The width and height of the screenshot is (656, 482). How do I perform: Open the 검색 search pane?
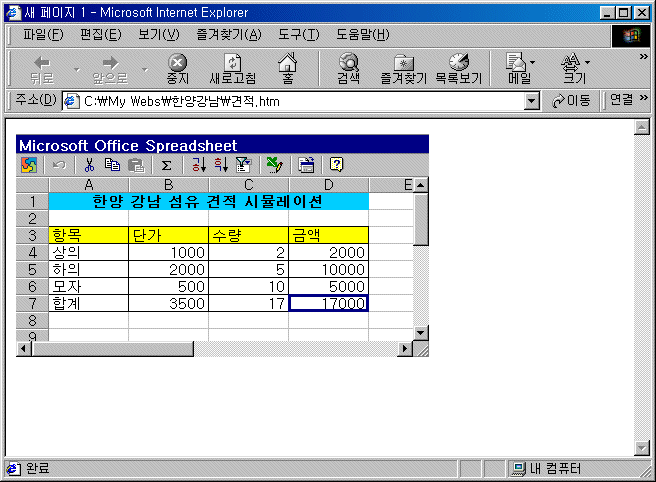pyautogui.click(x=348, y=69)
